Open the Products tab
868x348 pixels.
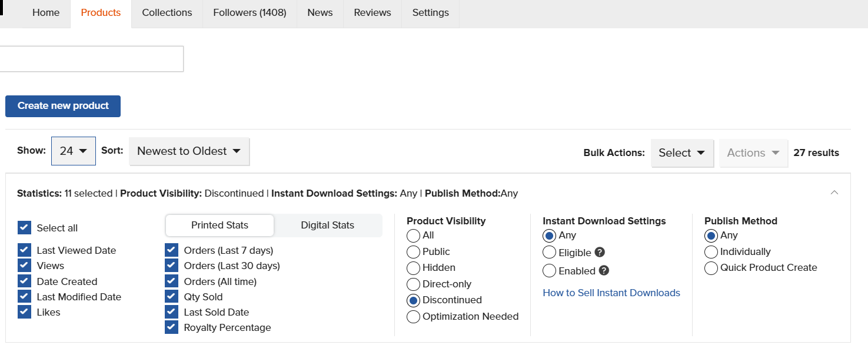[101, 13]
